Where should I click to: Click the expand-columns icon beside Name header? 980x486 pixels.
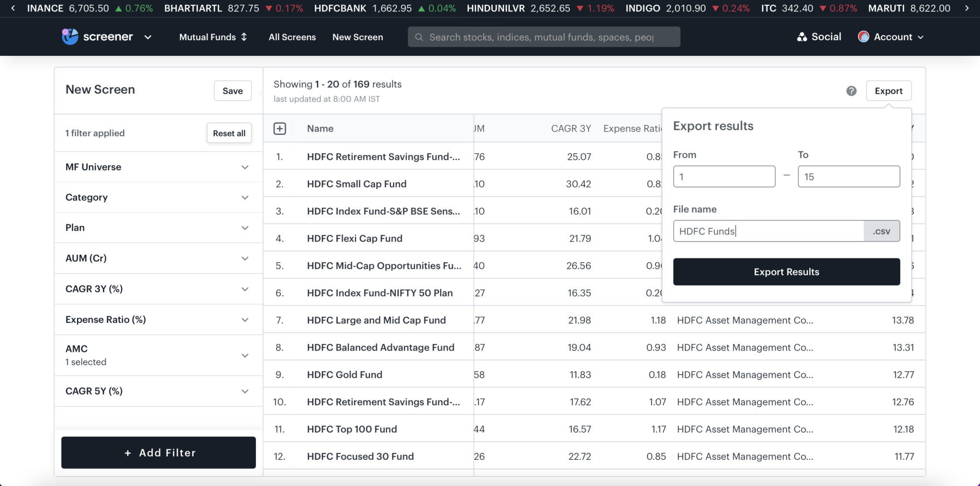coord(280,128)
